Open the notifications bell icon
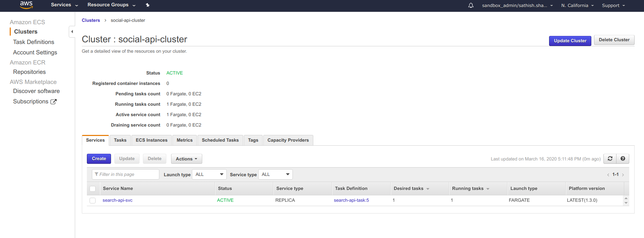644x238 pixels. 471,5
